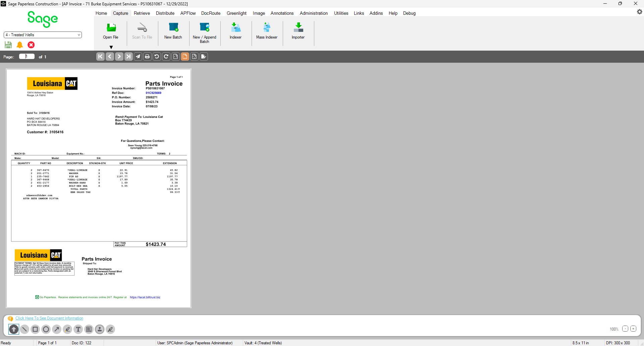Open the Distribute menu
The image size is (644, 346).
(165, 13)
